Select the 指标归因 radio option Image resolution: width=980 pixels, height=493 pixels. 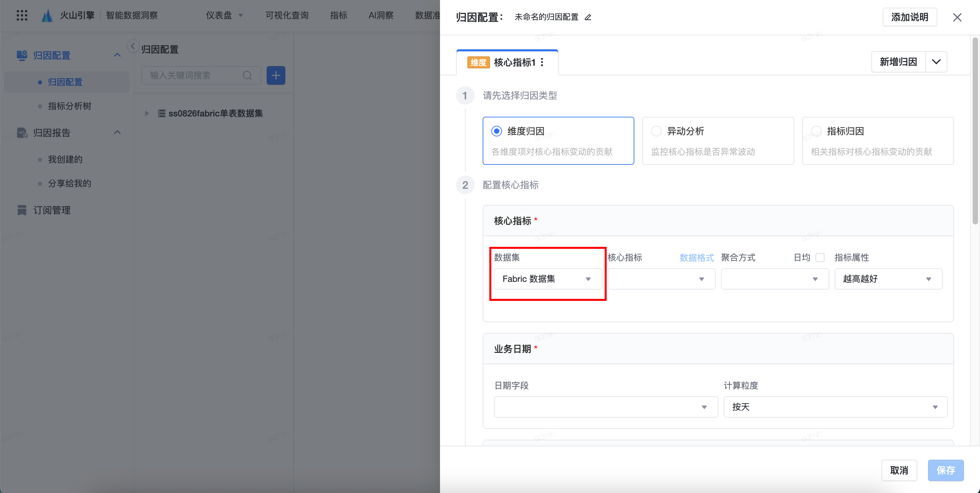(x=816, y=131)
